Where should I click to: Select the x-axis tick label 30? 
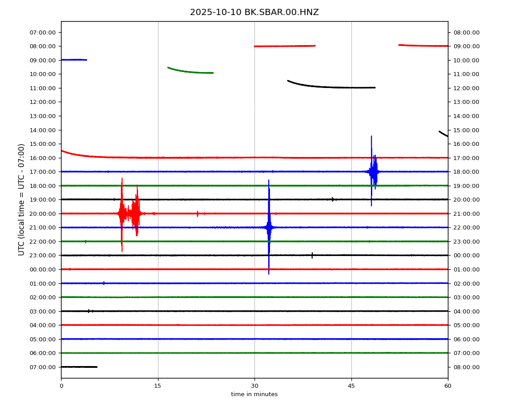(254, 386)
